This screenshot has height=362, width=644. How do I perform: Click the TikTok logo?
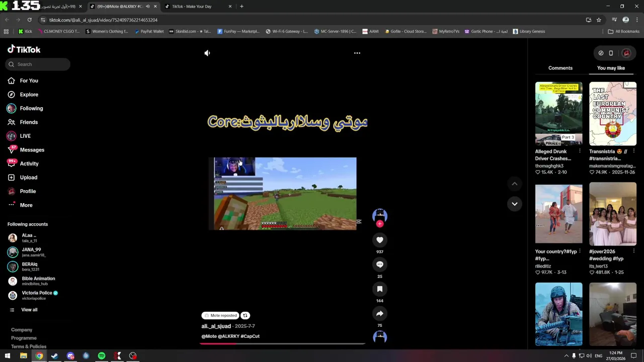point(24,49)
